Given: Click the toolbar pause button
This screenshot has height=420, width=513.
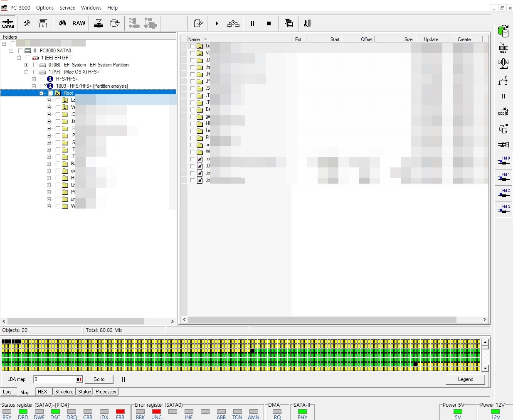Looking at the screenshot, I should (252, 24).
